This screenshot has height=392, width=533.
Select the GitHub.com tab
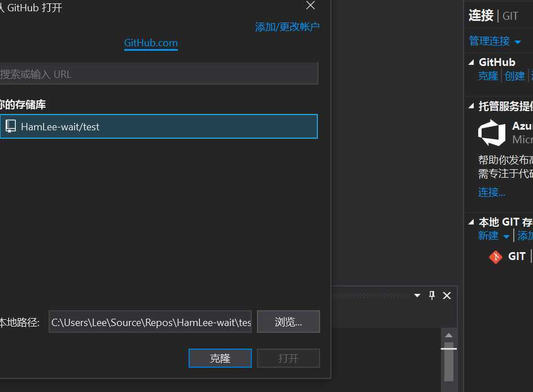pos(151,43)
